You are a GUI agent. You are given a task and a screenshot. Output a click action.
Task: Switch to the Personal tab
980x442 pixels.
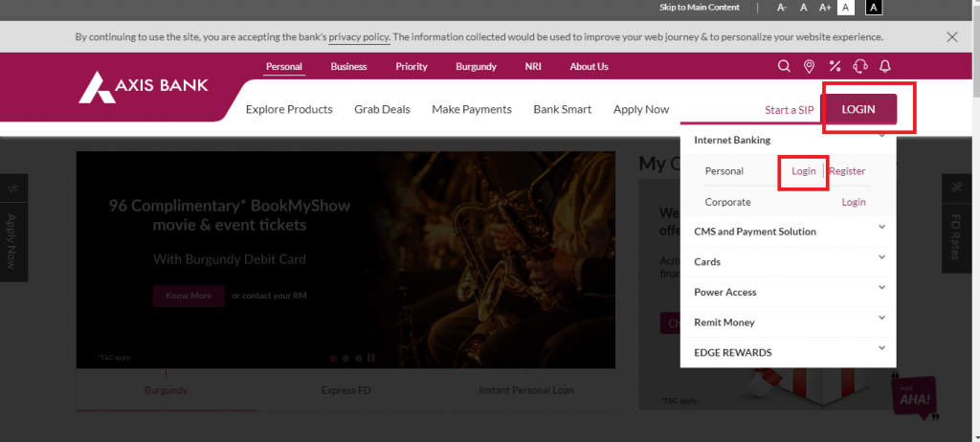click(x=283, y=66)
